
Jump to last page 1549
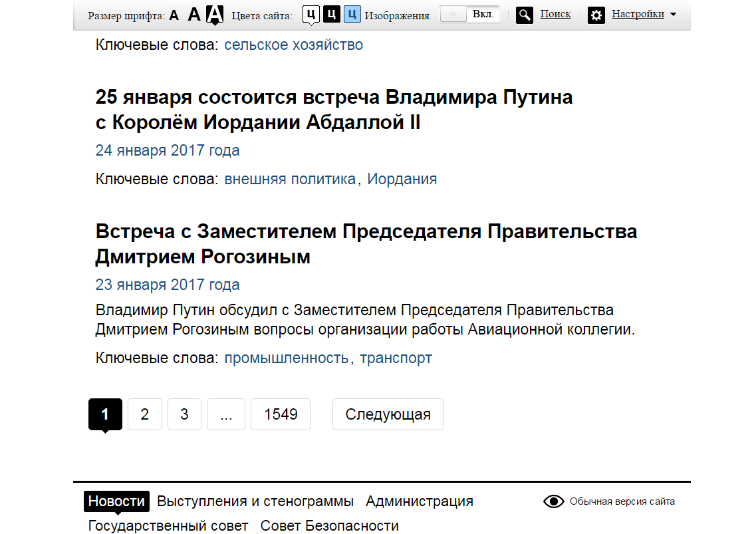[x=280, y=414]
